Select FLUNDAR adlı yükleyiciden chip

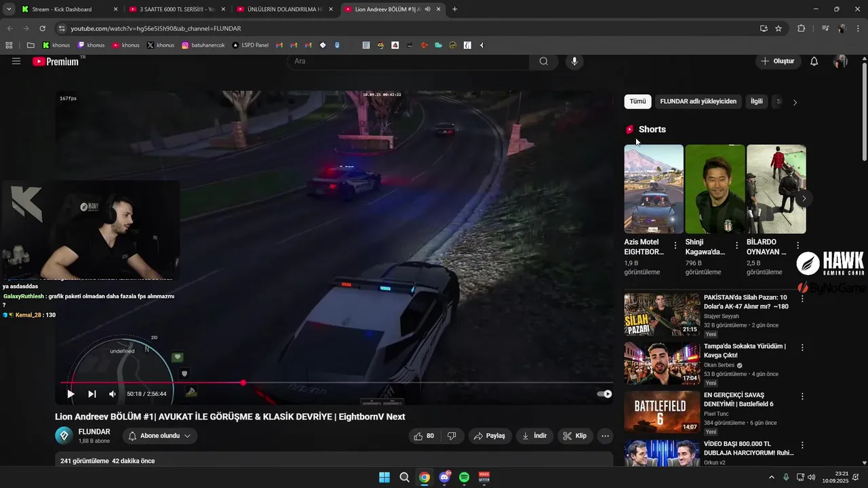(698, 102)
